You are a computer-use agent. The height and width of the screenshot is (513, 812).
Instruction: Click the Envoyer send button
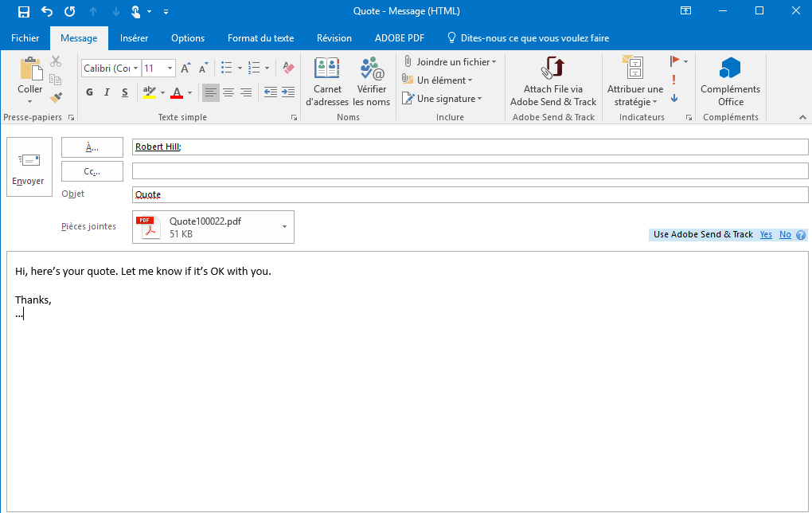point(29,166)
